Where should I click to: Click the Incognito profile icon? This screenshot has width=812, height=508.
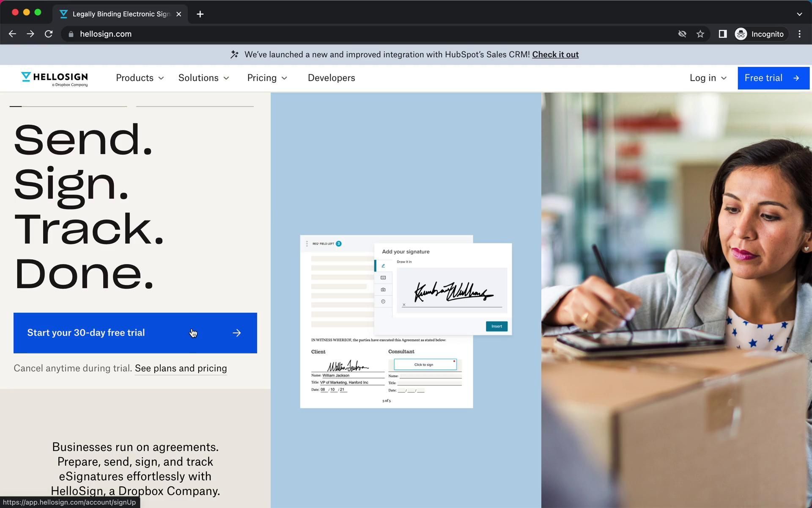pyautogui.click(x=741, y=34)
